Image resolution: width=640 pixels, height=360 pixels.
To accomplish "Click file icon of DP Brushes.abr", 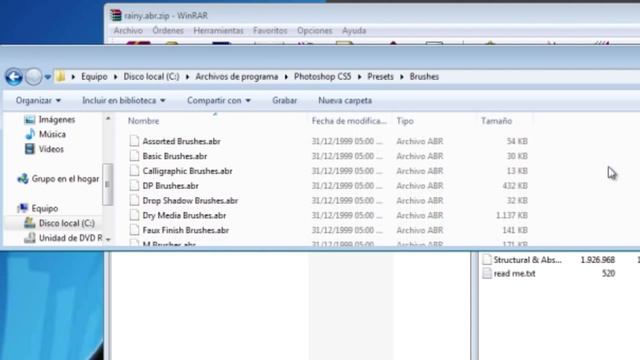I will point(134,186).
